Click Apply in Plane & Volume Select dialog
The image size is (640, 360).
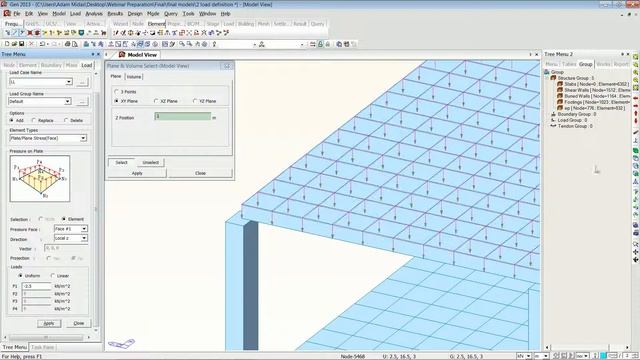pos(137,173)
